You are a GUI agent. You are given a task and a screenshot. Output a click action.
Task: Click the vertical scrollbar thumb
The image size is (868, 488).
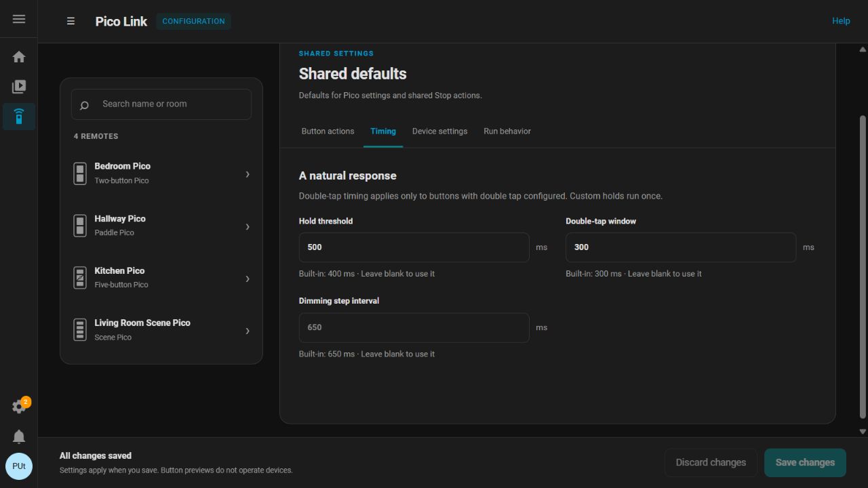pos(863,267)
